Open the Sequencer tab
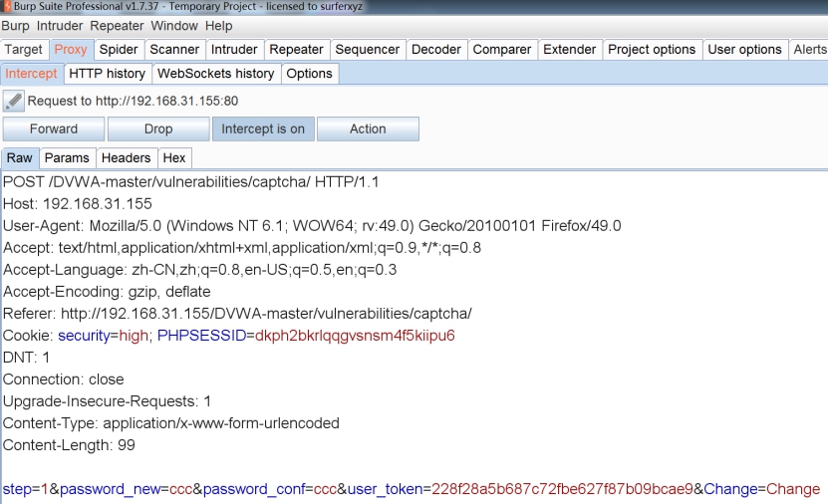The height and width of the screenshot is (504, 828). 368,50
